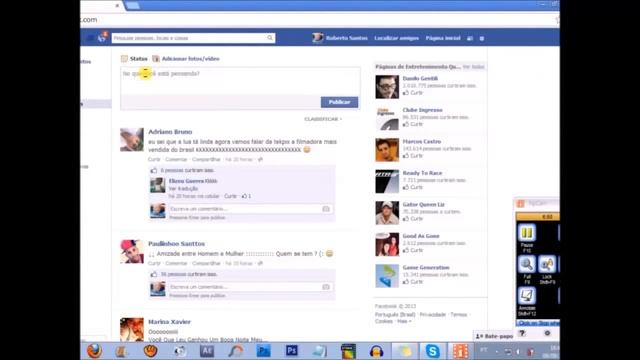Open Roberta Santos profile in top bar
This screenshot has height=360, width=640.
(340, 38)
